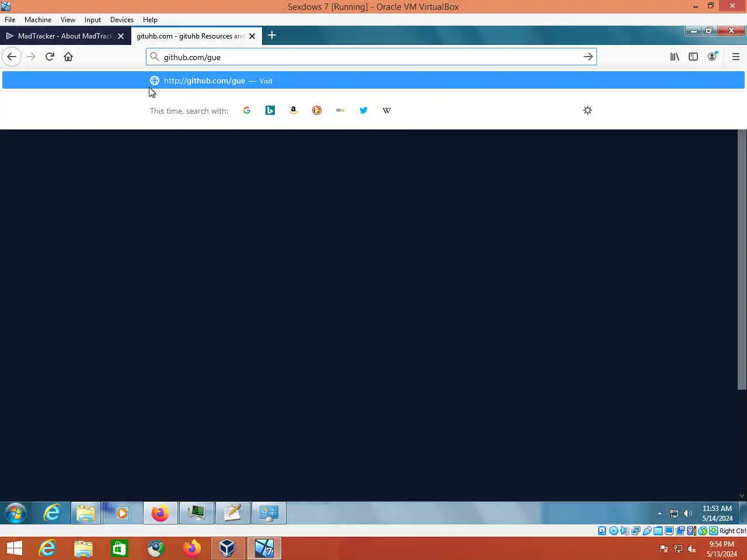Go to Firefox home page

68,57
